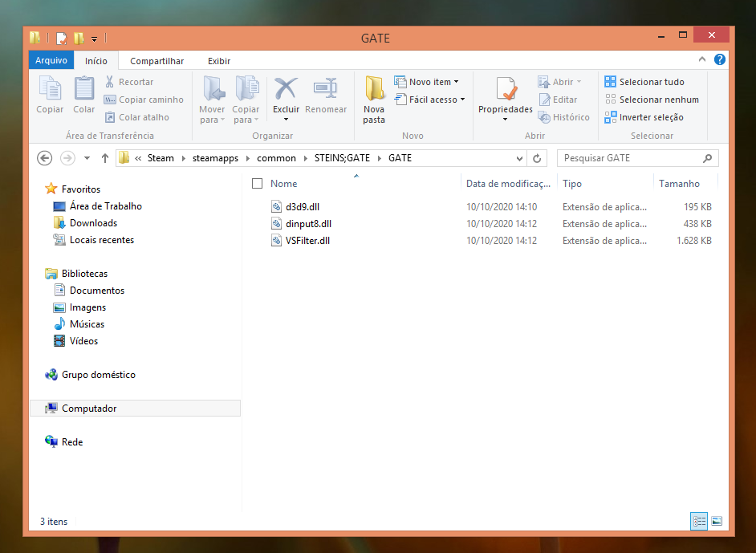
Task: Click the search magnifier icon
Action: (707, 158)
